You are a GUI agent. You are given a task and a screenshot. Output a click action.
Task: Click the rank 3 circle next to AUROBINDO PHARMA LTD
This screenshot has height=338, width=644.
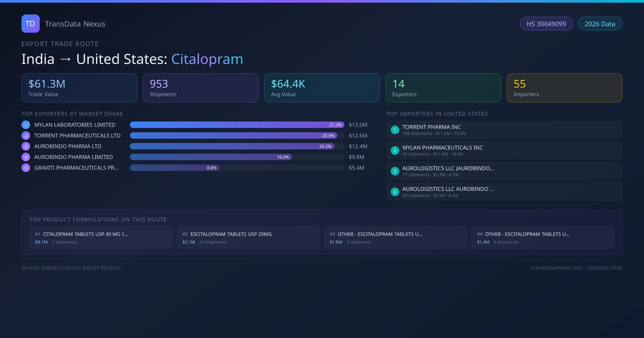click(25, 146)
